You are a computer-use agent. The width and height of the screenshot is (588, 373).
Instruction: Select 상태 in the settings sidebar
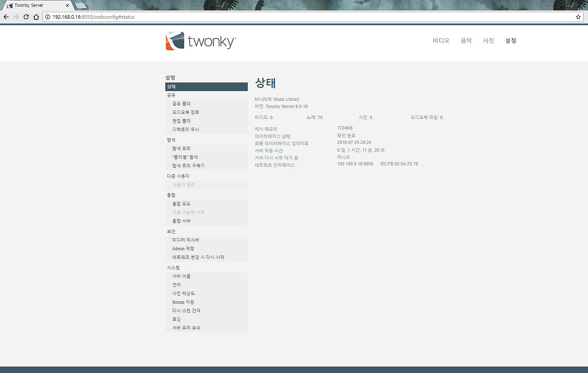tap(206, 86)
